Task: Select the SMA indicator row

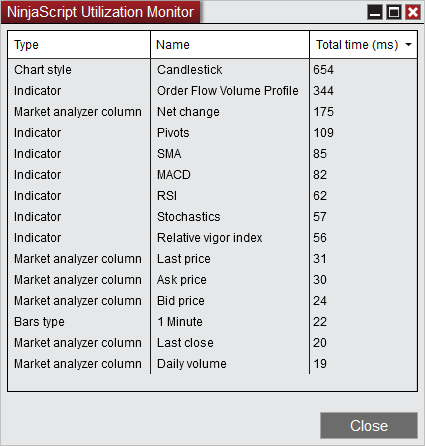Action: point(212,154)
